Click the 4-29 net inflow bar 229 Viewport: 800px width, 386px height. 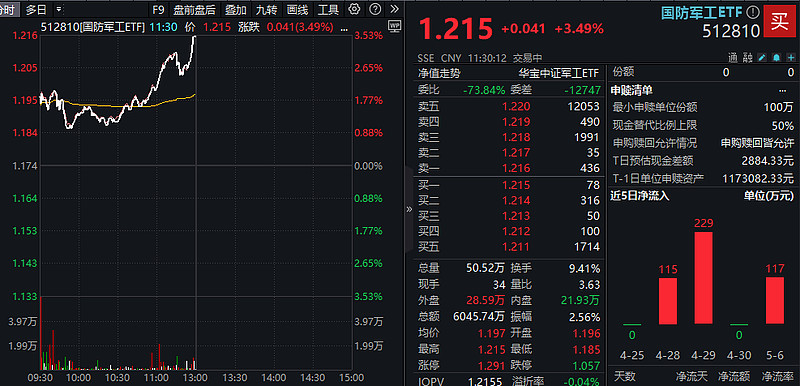[704, 278]
